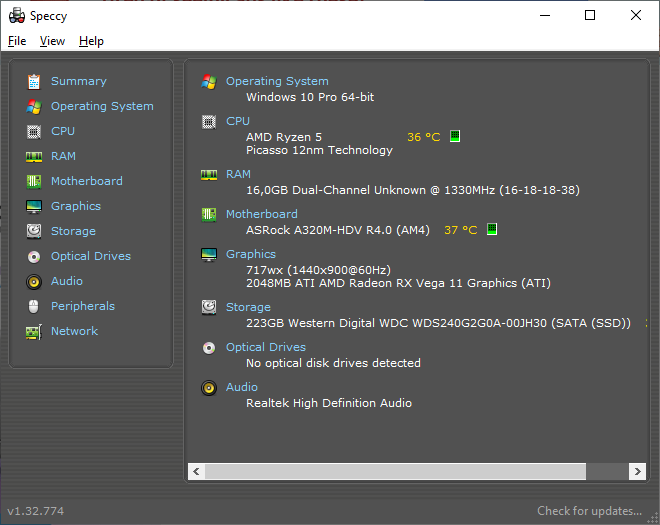Open the Help menu
The width and height of the screenshot is (660, 525).
(91, 41)
